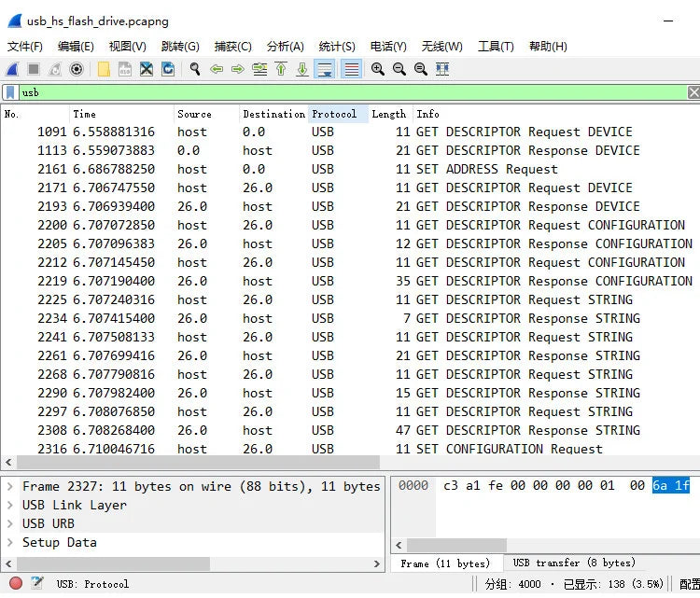The image size is (700, 598).
Task: Select packet 1091 row
Action: [350, 132]
